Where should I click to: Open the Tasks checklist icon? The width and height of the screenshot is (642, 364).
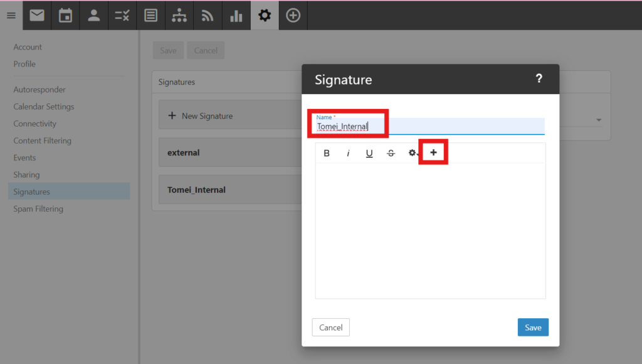(x=122, y=16)
